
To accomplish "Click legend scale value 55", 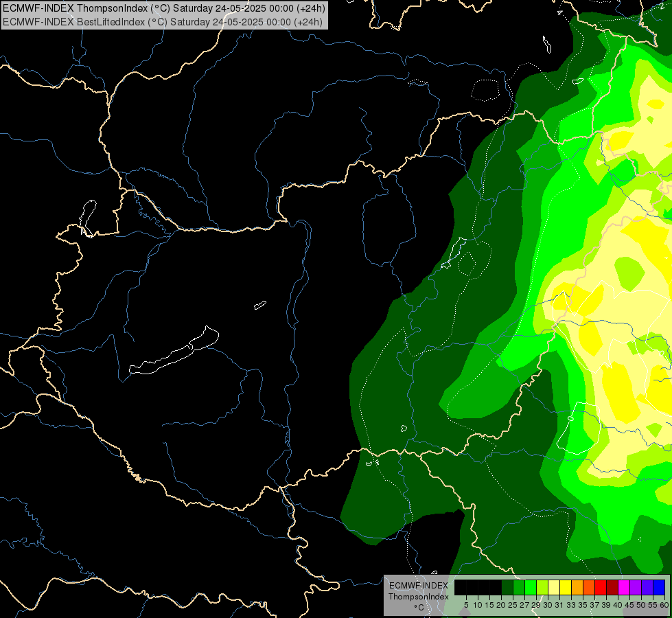I will [653, 605].
